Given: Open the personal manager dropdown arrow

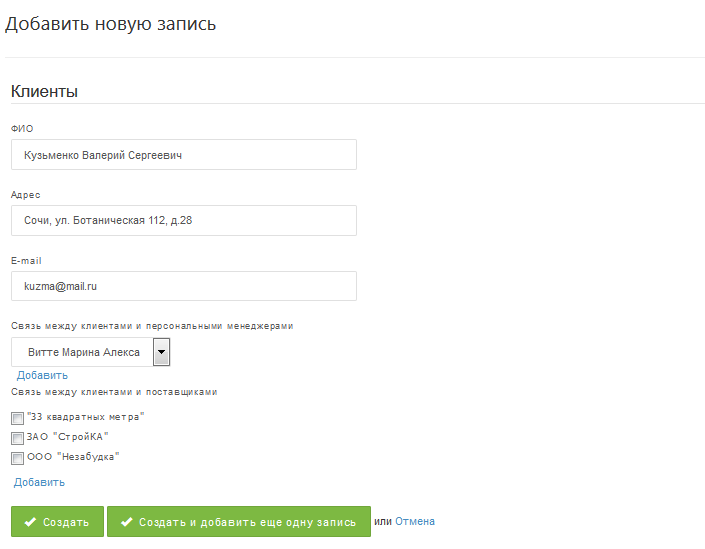Looking at the screenshot, I should click(x=161, y=352).
